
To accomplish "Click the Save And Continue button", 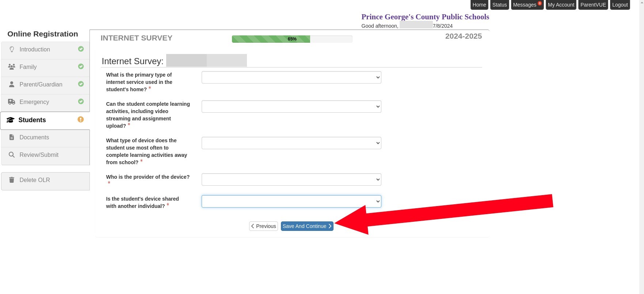I will pyautogui.click(x=307, y=226).
